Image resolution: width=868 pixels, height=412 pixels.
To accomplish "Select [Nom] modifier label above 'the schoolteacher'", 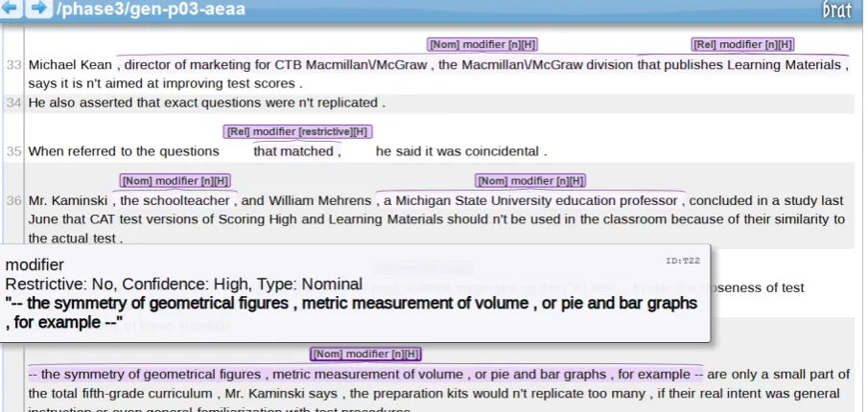I will click(x=175, y=181).
